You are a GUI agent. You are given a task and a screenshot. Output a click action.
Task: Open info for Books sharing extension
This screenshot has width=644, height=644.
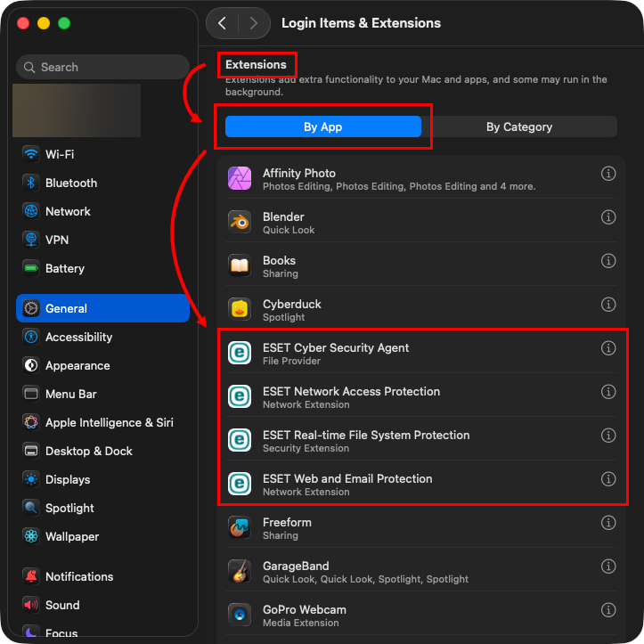pos(608,261)
